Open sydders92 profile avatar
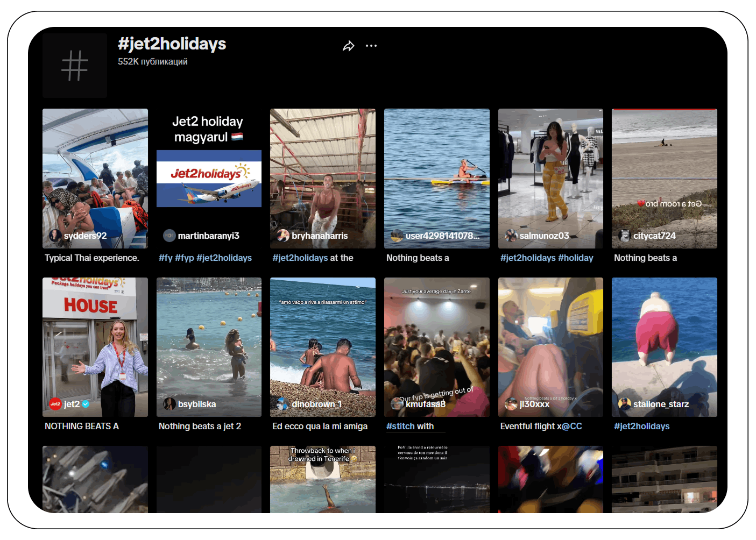Viewport: 756px width, 540px height. click(55, 236)
